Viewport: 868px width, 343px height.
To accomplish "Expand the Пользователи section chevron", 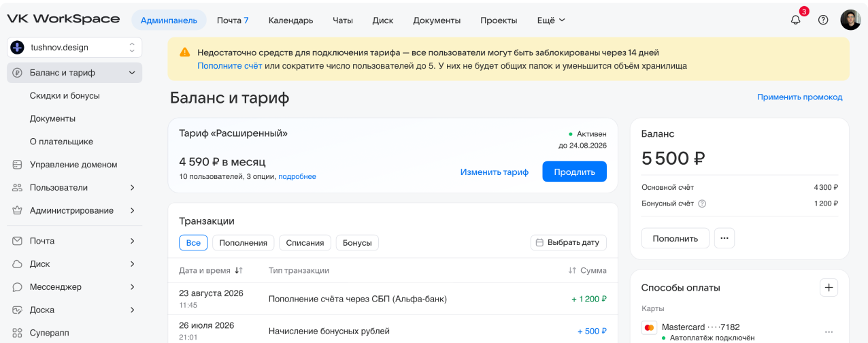I will pos(132,188).
